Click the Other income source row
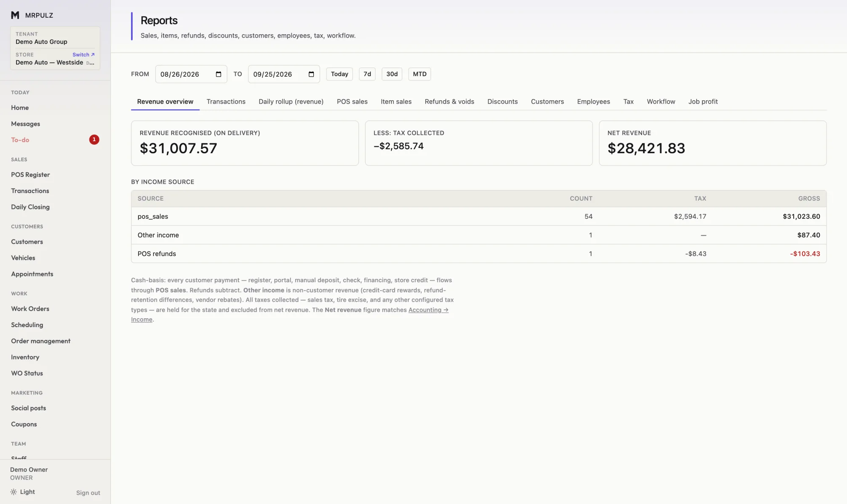The height and width of the screenshot is (504, 847). pos(479,235)
